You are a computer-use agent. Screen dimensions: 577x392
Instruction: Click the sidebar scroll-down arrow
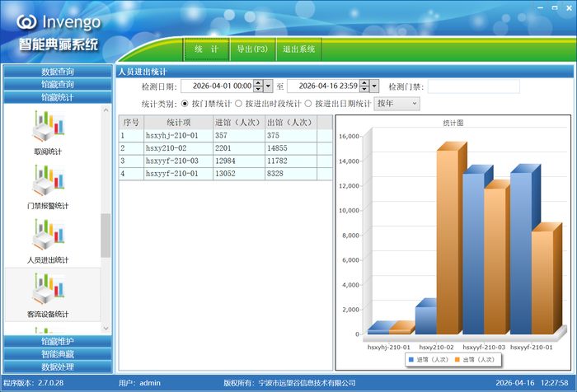[106, 329]
